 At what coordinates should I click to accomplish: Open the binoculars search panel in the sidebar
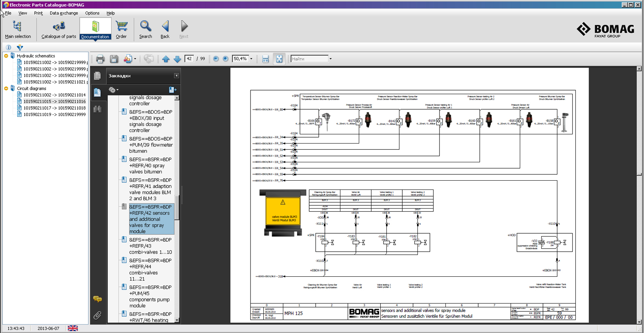[98, 109]
